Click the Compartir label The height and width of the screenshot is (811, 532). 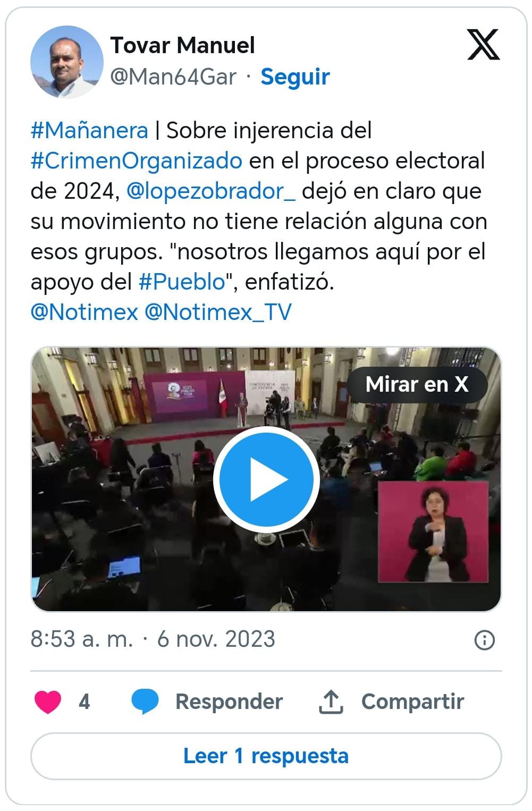tap(412, 702)
